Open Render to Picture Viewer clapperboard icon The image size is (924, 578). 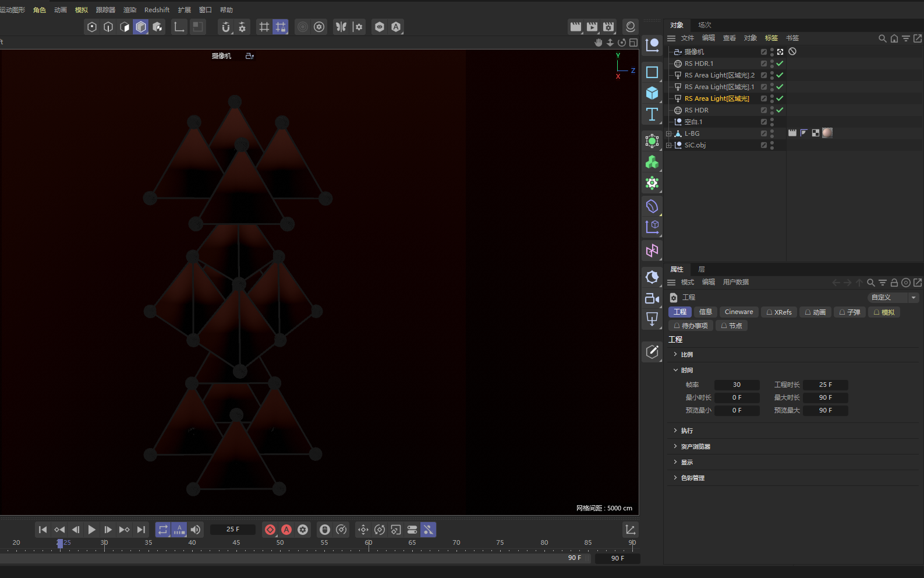pos(592,27)
